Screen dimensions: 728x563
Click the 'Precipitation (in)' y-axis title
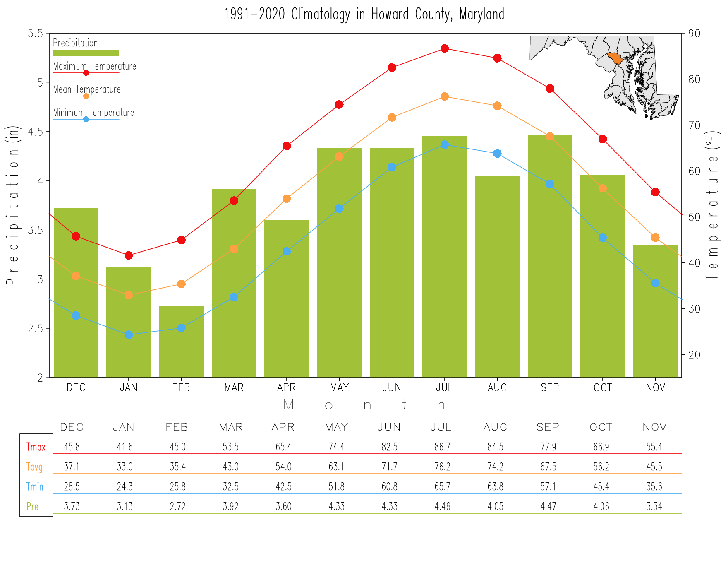13,205
